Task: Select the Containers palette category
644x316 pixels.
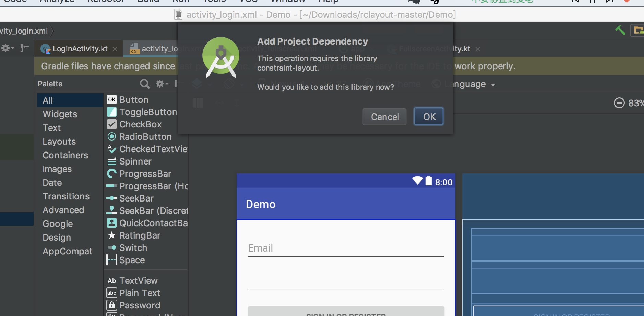Action: click(x=70, y=155)
